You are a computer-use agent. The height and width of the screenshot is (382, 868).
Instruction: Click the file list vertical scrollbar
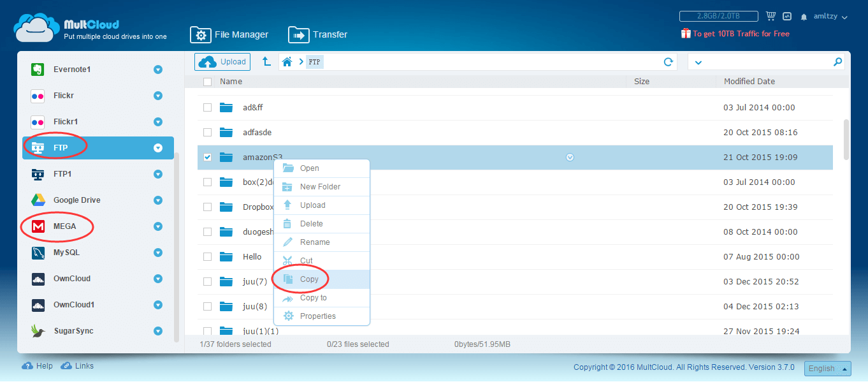[x=846, y=140]
